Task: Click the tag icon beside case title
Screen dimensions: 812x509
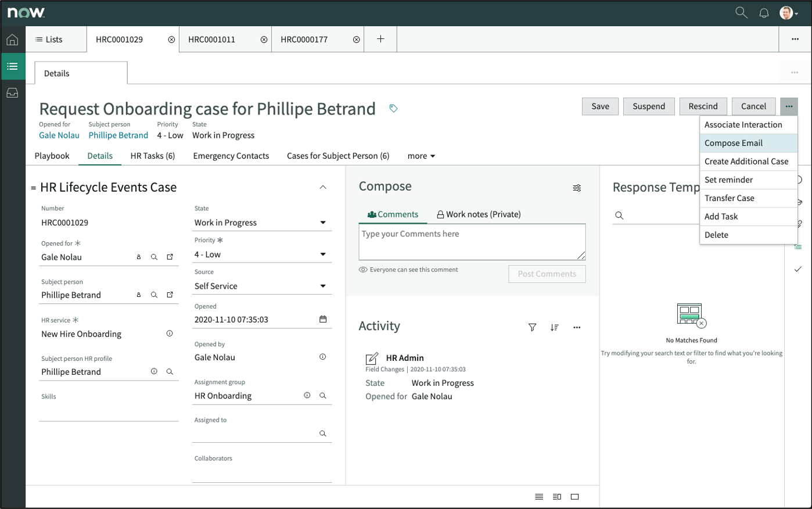Action: pos(393,109)
